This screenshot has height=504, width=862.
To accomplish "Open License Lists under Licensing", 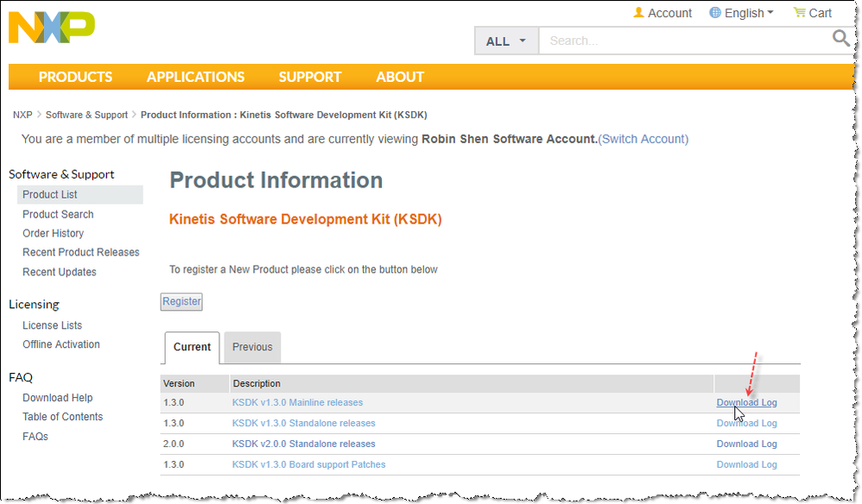I will 52,325.
